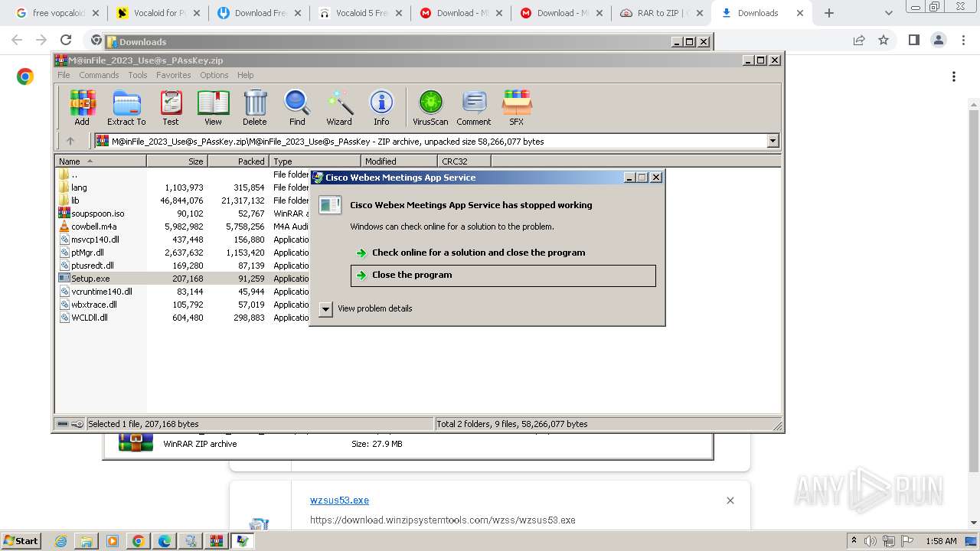
Task: Click the share page icon in Chrome
Action: point(859,41)
